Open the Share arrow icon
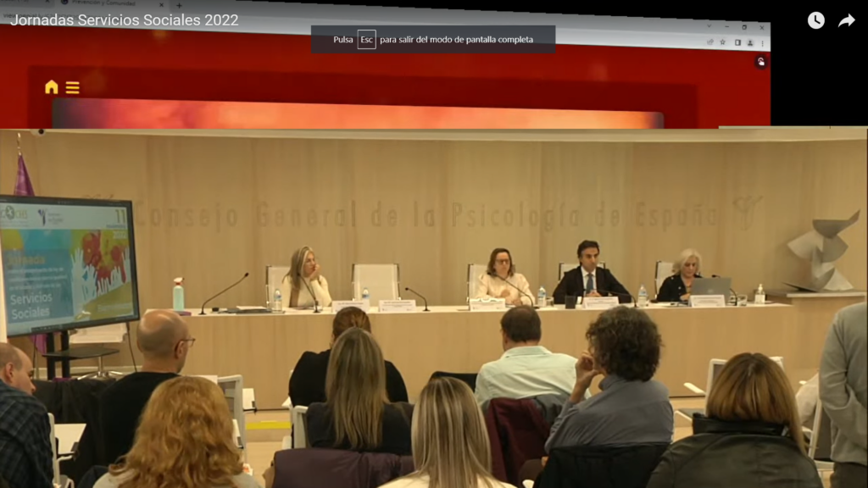Image resolution: width=868 pixels, height=488 pixels. 846,20
